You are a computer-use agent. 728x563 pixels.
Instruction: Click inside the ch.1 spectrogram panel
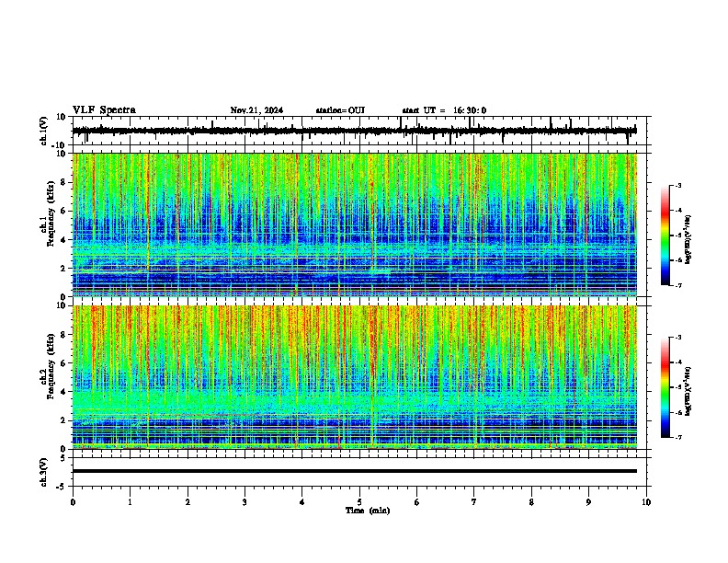coord(355,224)
